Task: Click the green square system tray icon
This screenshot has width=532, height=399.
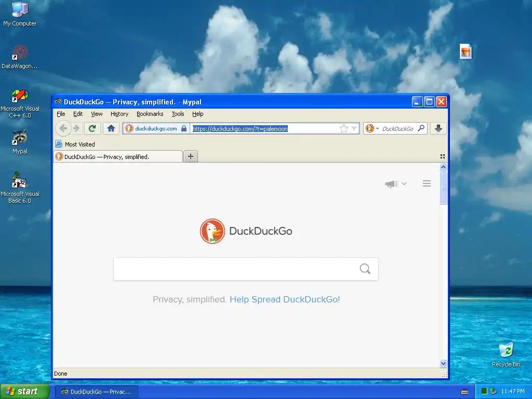Action: tap(484, 391)
